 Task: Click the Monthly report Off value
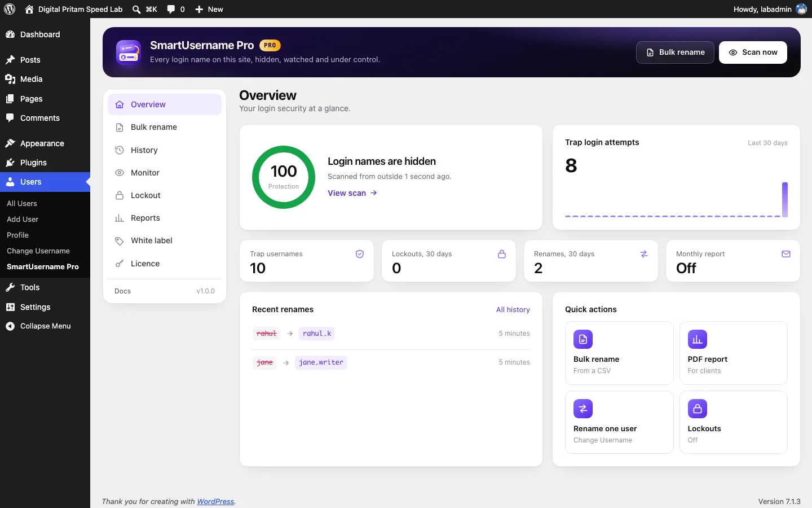pos(686,268)
